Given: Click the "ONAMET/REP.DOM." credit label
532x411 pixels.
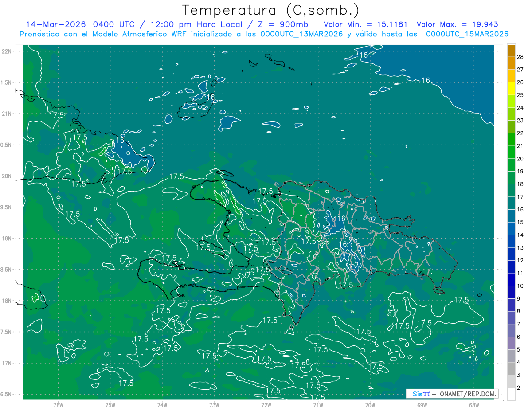Looking at the screenshot, I should (467, 394).
